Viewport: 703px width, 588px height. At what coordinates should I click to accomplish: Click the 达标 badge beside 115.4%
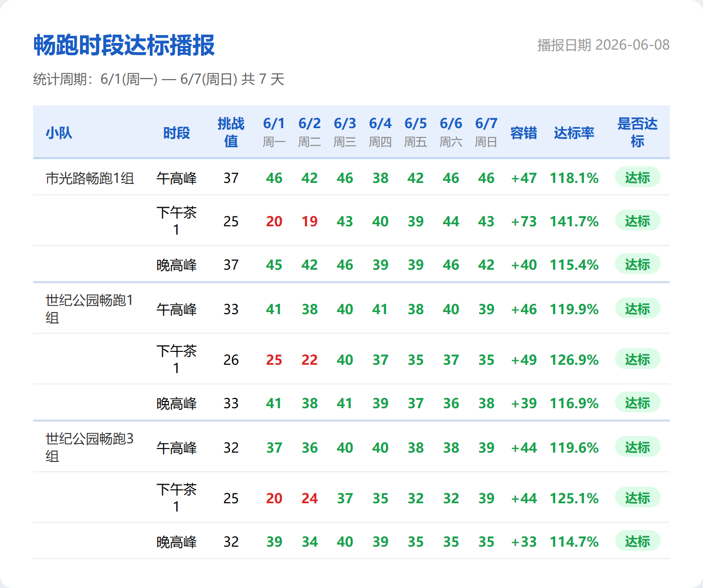[x=637, y=264]
